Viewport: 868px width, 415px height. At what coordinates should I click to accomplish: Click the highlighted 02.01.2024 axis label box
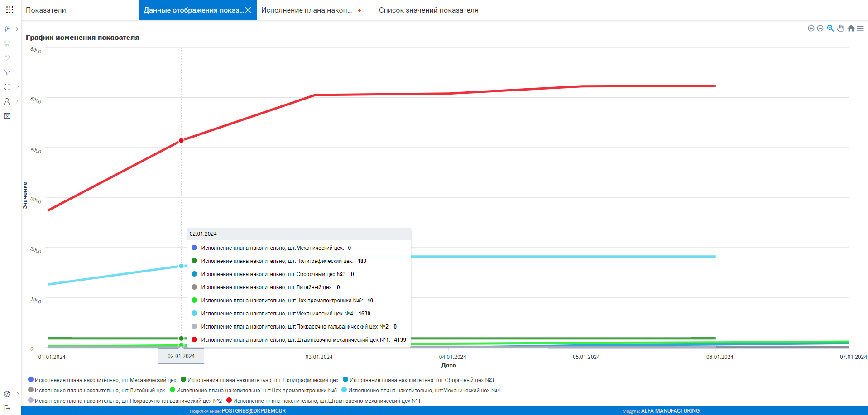click(181, 356)
